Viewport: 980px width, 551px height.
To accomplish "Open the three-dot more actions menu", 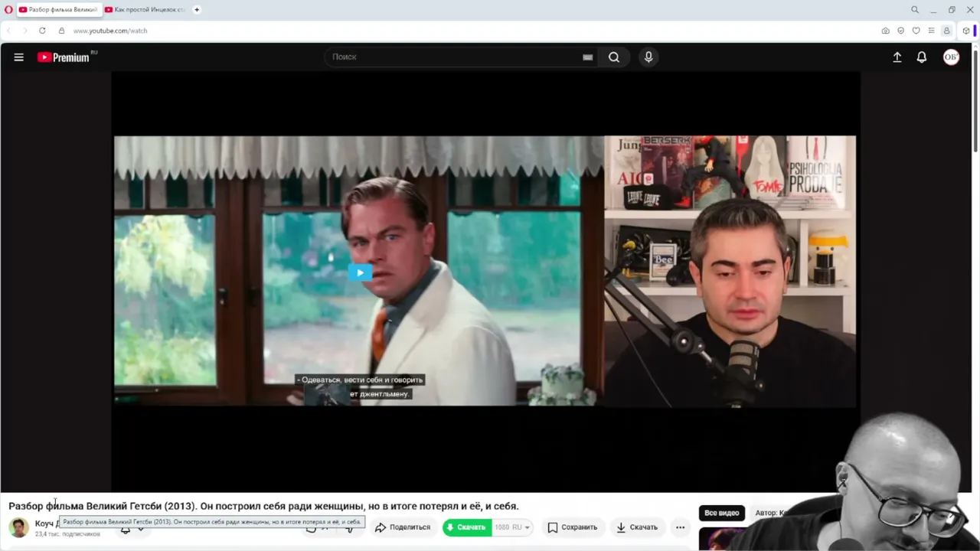I will pos(680,527).
